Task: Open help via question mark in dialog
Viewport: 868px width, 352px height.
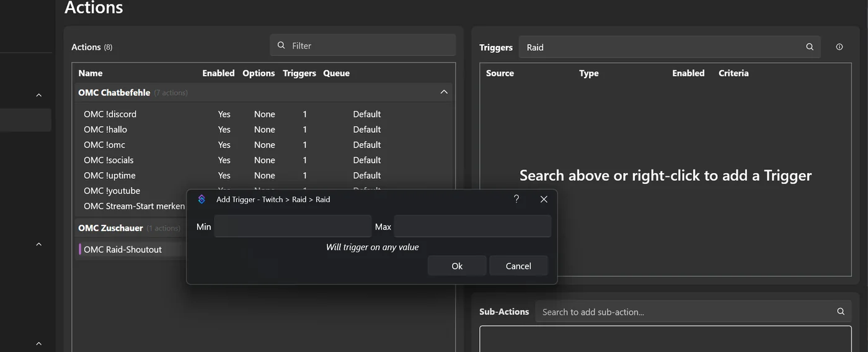Action: tap(516, 199)
